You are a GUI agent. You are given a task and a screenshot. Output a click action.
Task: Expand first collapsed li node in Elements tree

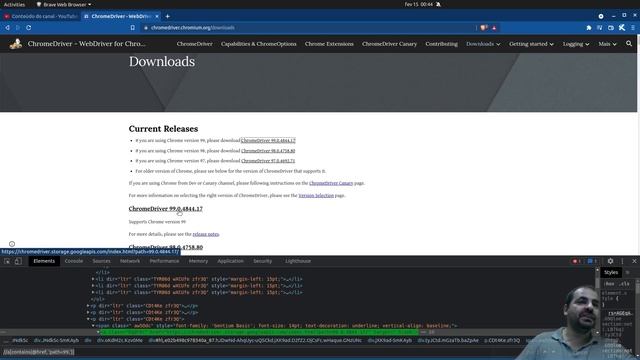[93, 279]
